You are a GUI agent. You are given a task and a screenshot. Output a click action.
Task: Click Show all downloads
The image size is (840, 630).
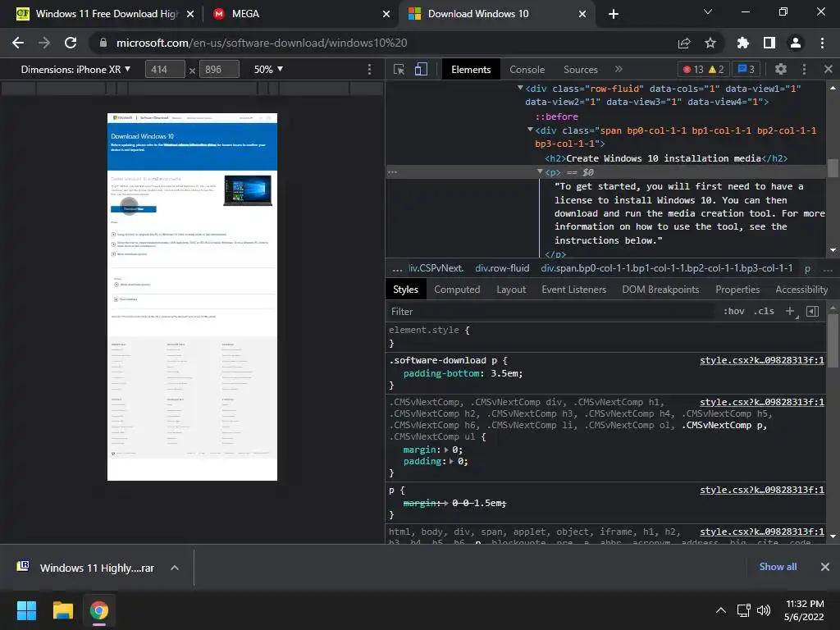(x=778, y=567)
